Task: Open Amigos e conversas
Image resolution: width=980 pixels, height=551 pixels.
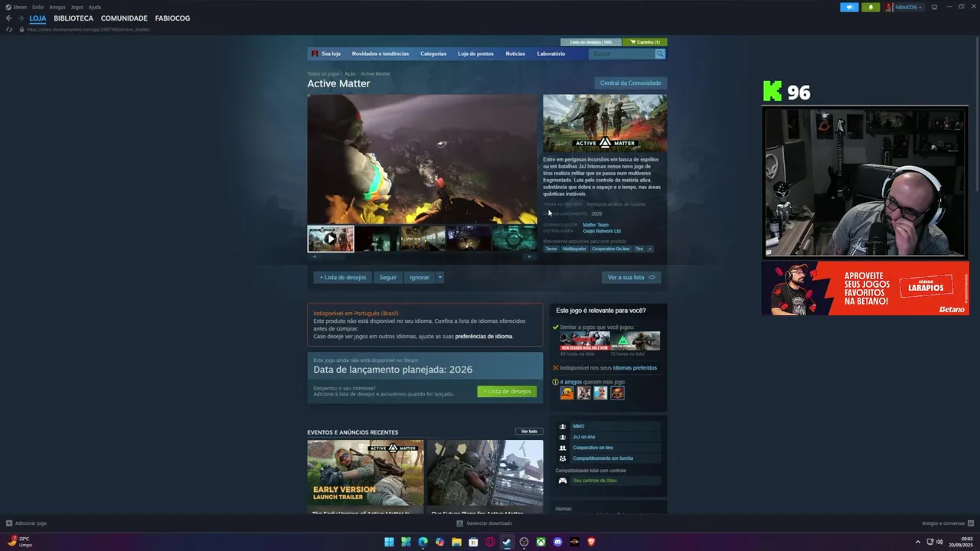Action: click(948, 523)
